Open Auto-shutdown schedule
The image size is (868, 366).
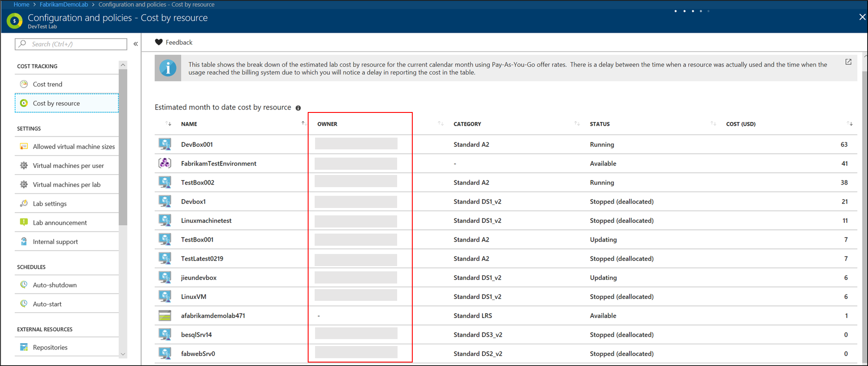coord(67,285)
